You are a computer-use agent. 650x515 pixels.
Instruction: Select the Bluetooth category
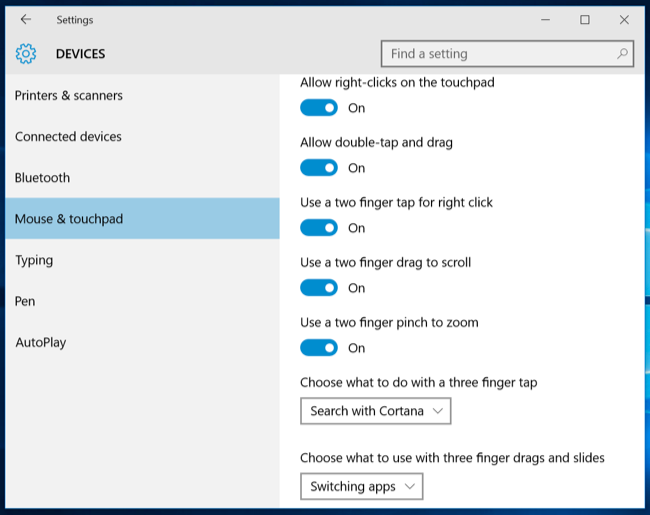point(43,178)
